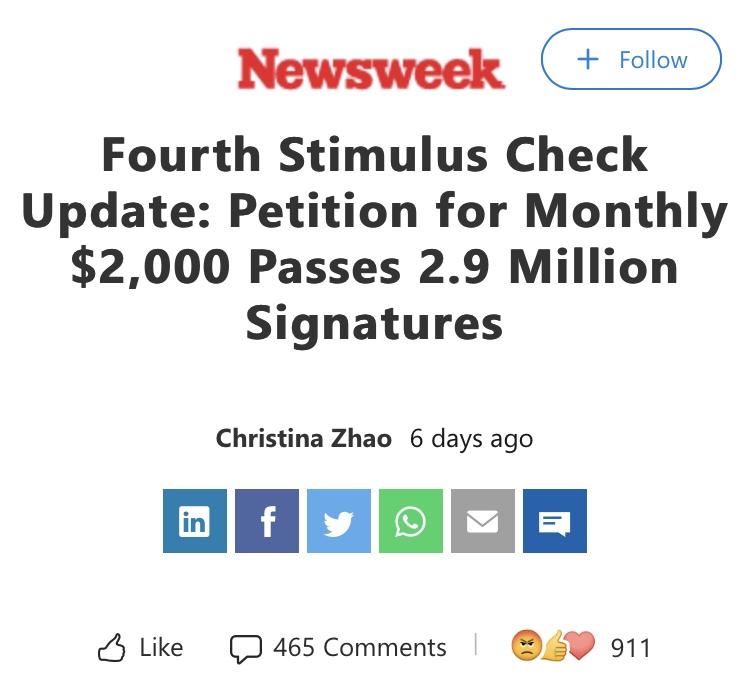Open the 465 Comments link
This screenshot has height=688, width=750.
pyautogui.click(x=360, y=648)
